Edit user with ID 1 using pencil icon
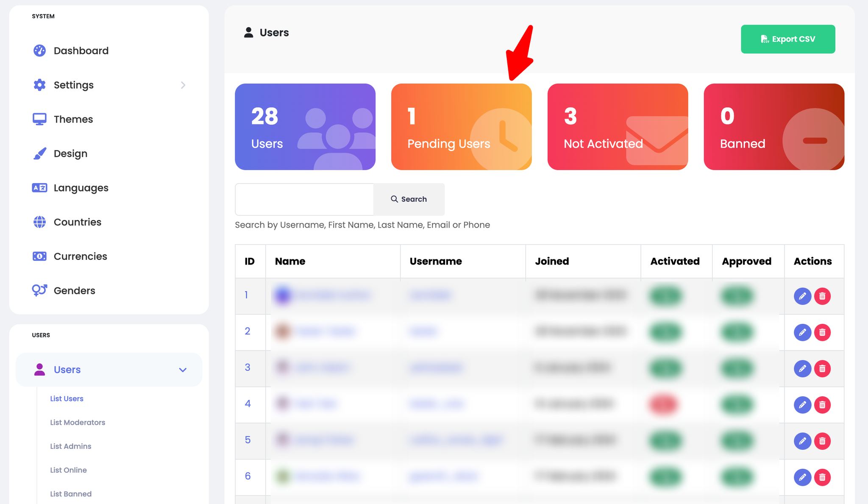The image size is (868, 504). [x=802, y=296]
